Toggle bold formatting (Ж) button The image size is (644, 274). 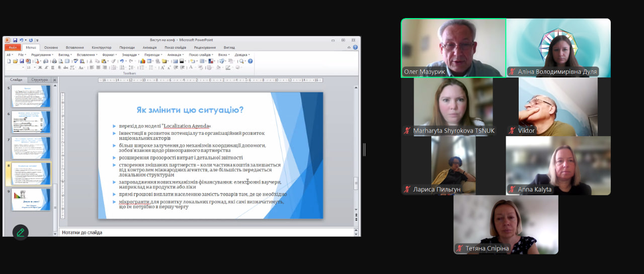pyautogui.click(x=40, y=67)
